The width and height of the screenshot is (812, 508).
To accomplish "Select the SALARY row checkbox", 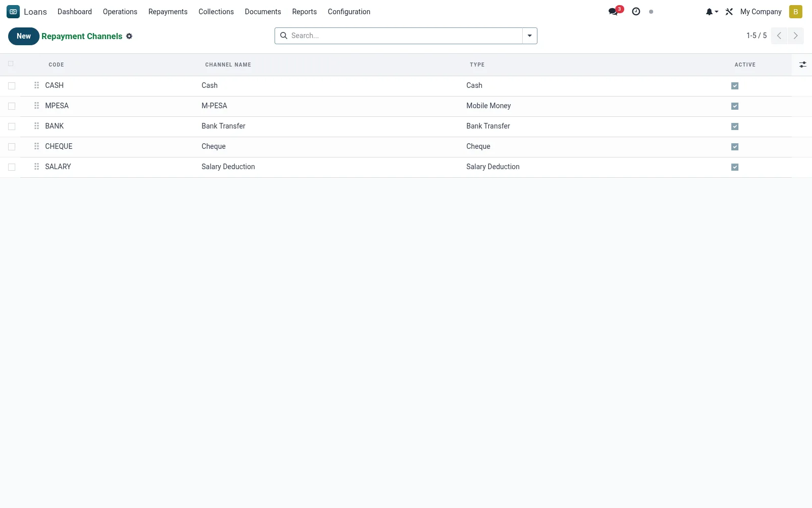I will [12, 167].
